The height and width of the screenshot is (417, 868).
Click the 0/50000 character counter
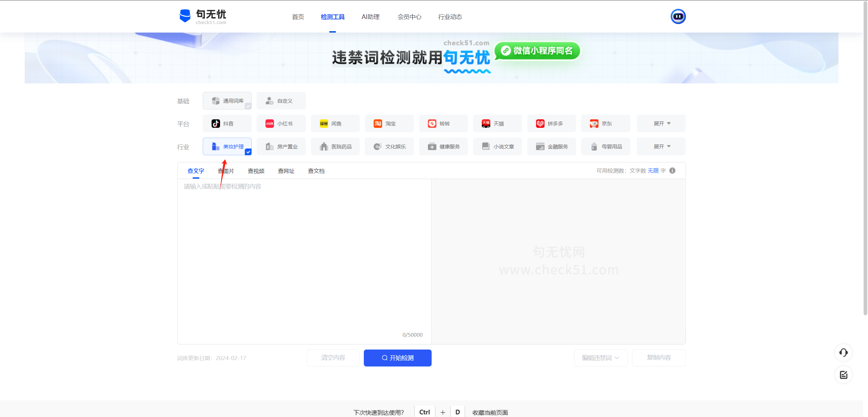tap(412, 335)
